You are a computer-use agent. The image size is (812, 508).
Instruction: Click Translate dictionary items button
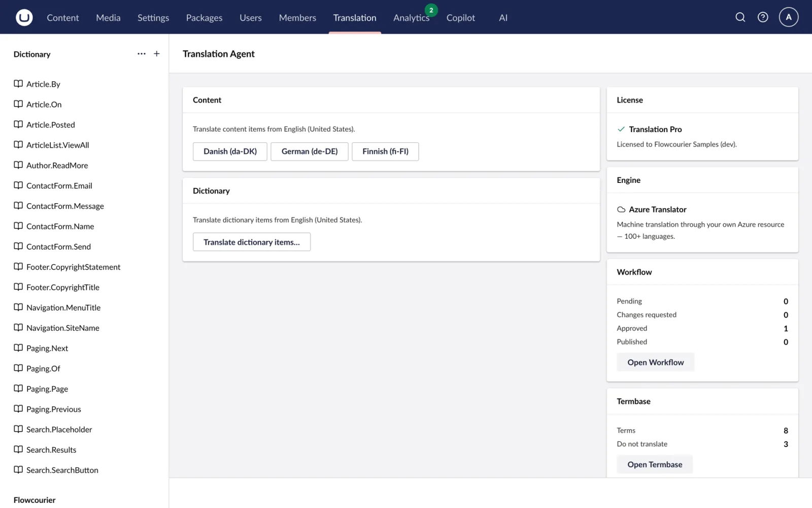(252, 242)
